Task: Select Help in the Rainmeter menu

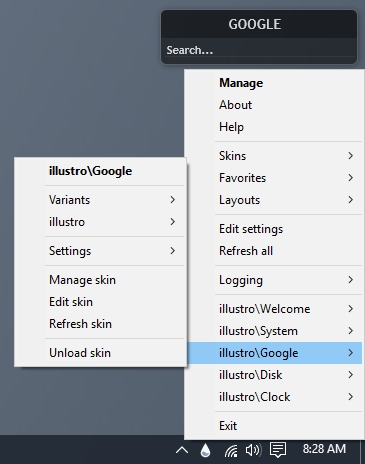Action: [274, 127]
